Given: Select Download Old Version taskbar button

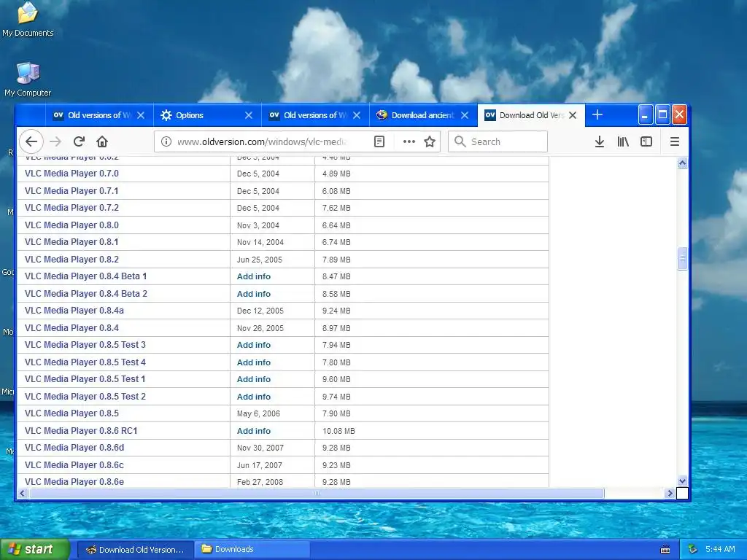Looking at the screenshot, I should (135, 550).
